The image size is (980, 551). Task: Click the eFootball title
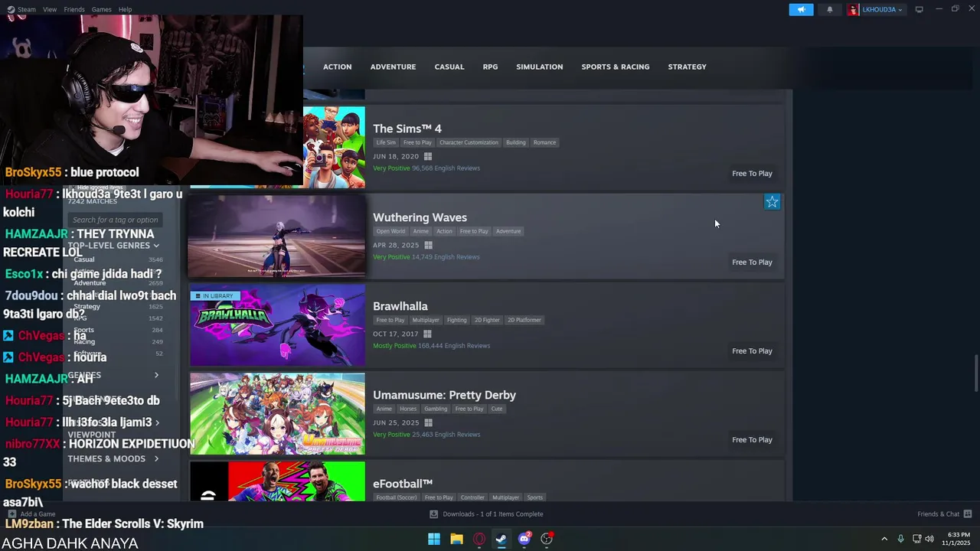coord(403,484)
